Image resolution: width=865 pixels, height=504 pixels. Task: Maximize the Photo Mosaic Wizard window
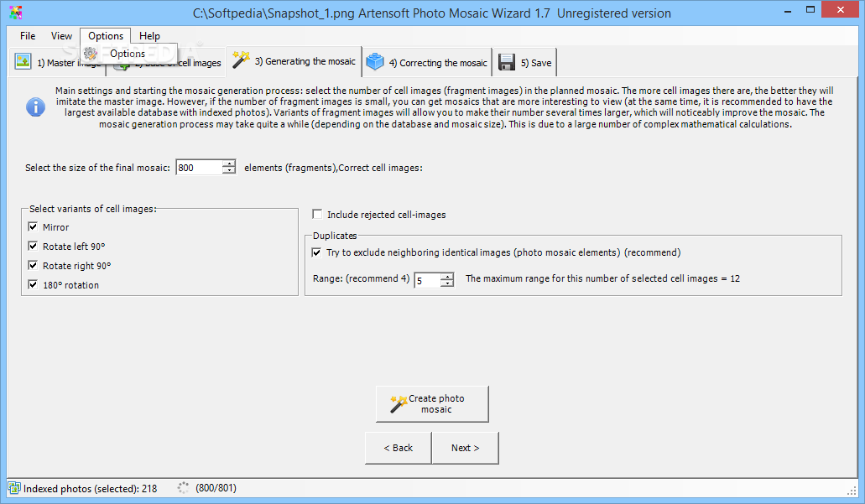pos(810,9)
